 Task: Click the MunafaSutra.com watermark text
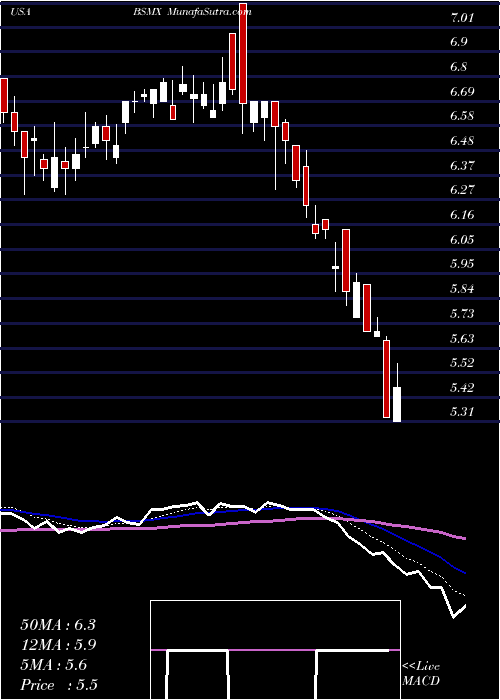coord(210,12)
